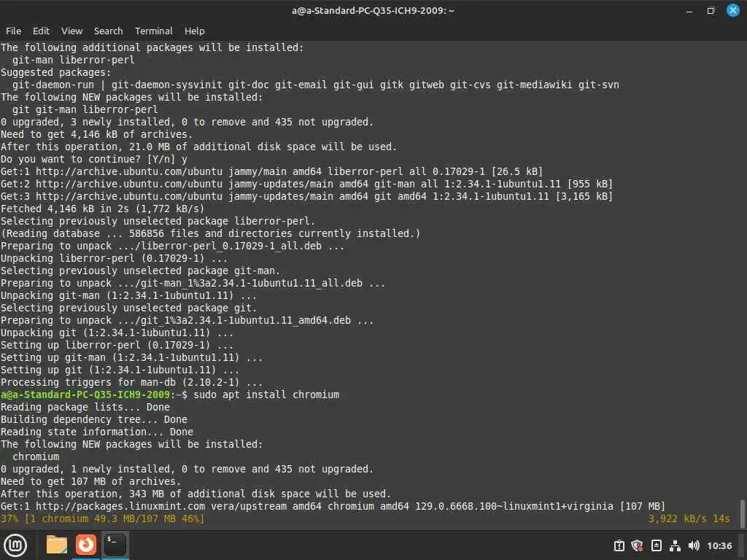
Task: Click 'Selecting previously unselected package liberror-perl.'
Action: click(158, 221)
